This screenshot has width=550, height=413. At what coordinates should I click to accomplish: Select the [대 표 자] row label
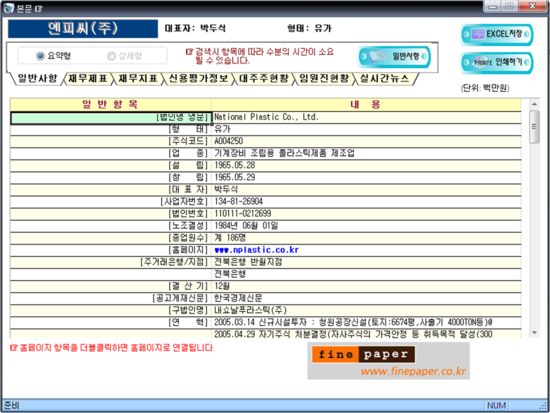pos(188,189)
